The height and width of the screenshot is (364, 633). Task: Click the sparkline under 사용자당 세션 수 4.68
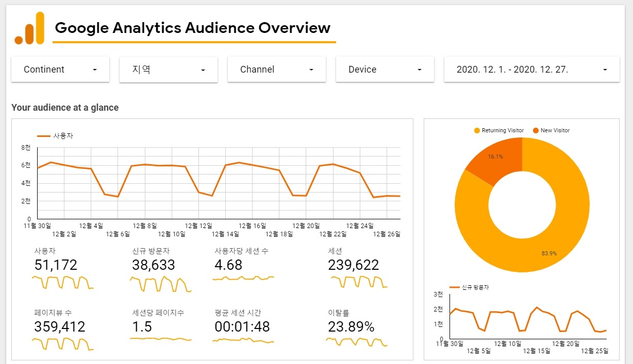(x=243, y=278)
